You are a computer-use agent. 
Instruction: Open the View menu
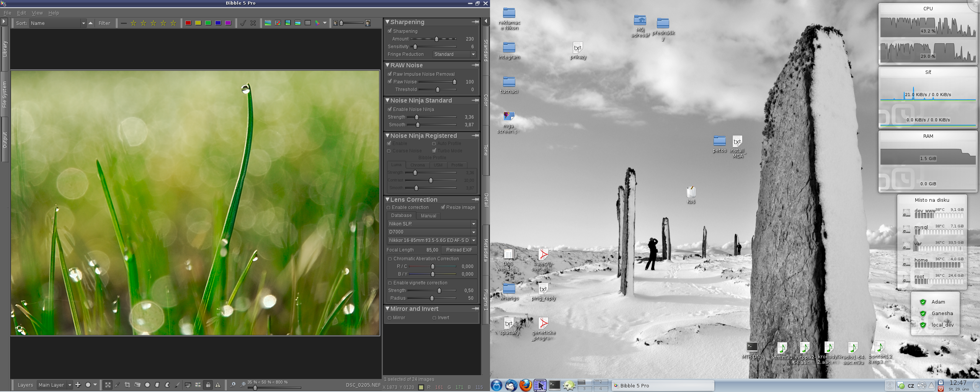37,13
